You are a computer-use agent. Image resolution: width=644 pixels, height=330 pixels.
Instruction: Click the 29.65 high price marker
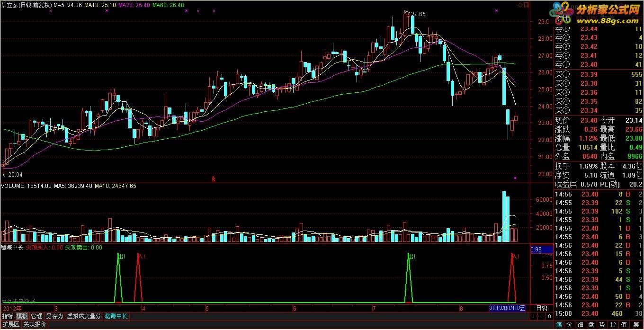418,14
